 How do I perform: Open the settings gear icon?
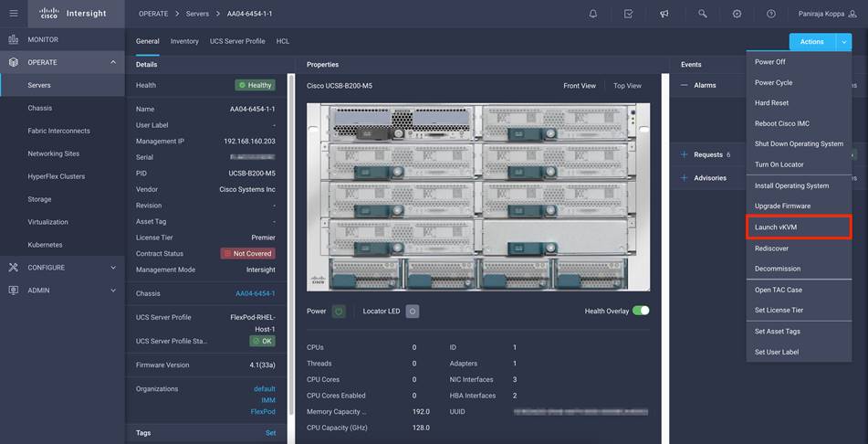coord(737,14)
